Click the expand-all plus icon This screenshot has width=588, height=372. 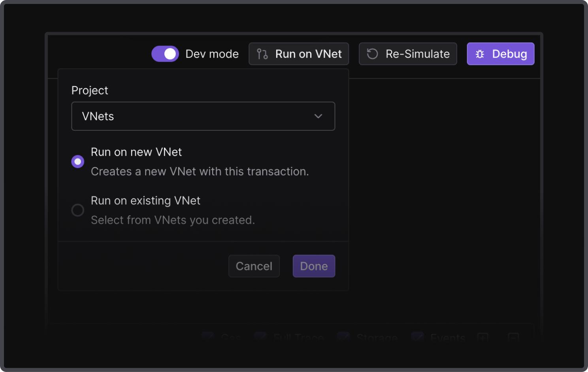pyautogui.click(x=482, y=337)
